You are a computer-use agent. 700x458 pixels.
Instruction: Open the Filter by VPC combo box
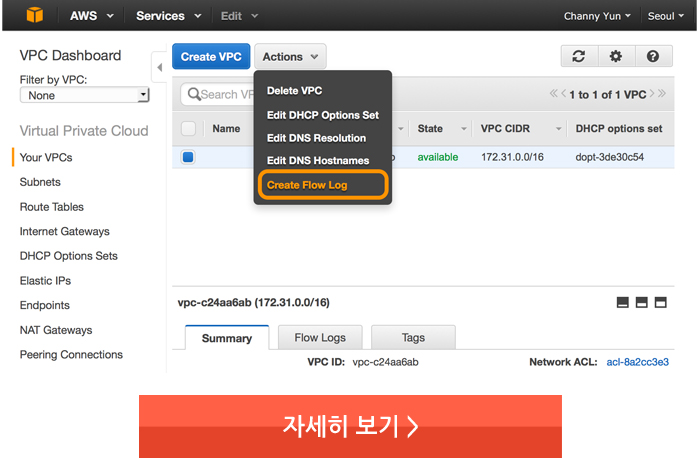[85, 95]
